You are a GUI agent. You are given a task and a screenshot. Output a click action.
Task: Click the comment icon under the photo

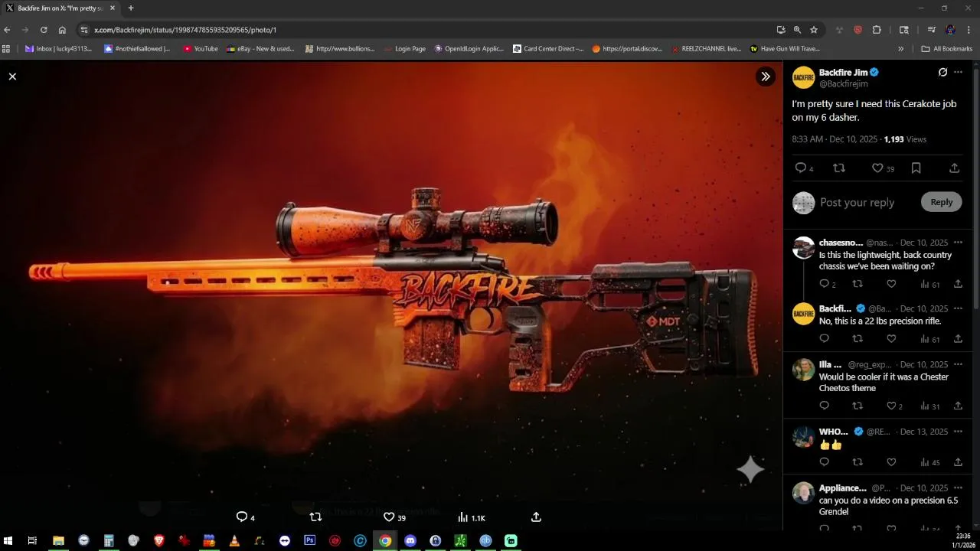point(241,517)
